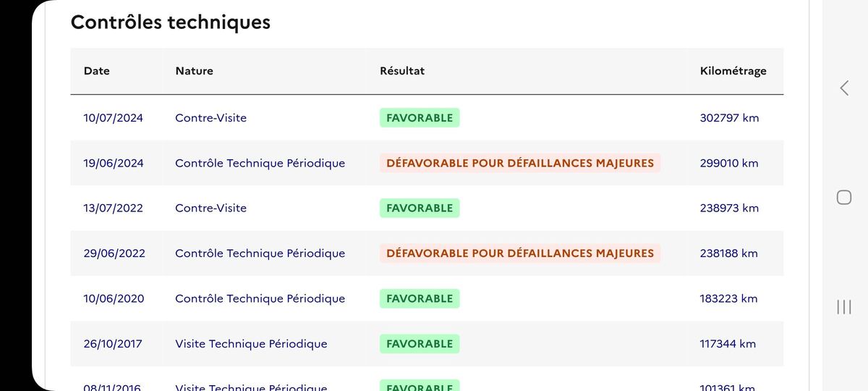
Task: Click the Contrôles techniques heading
Action: (171, 22)
